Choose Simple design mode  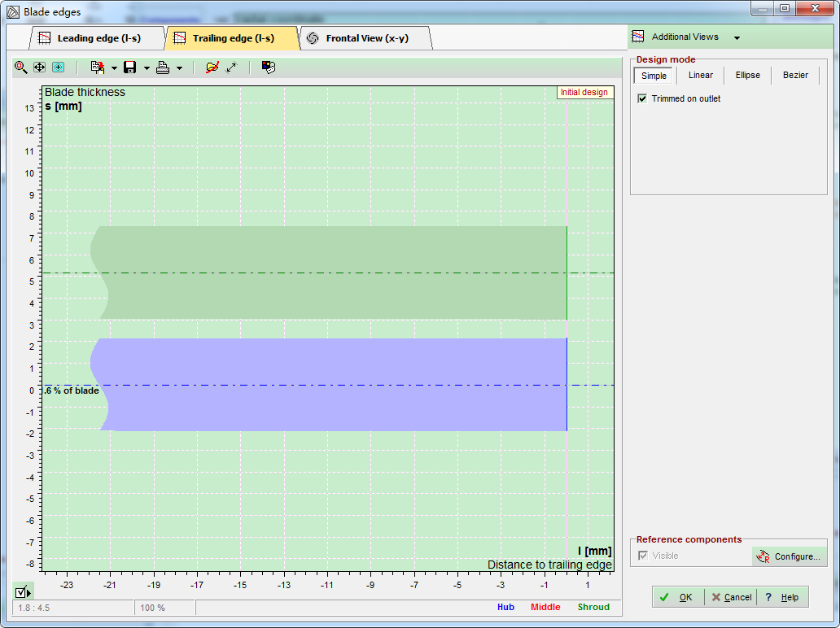point(654,76)
